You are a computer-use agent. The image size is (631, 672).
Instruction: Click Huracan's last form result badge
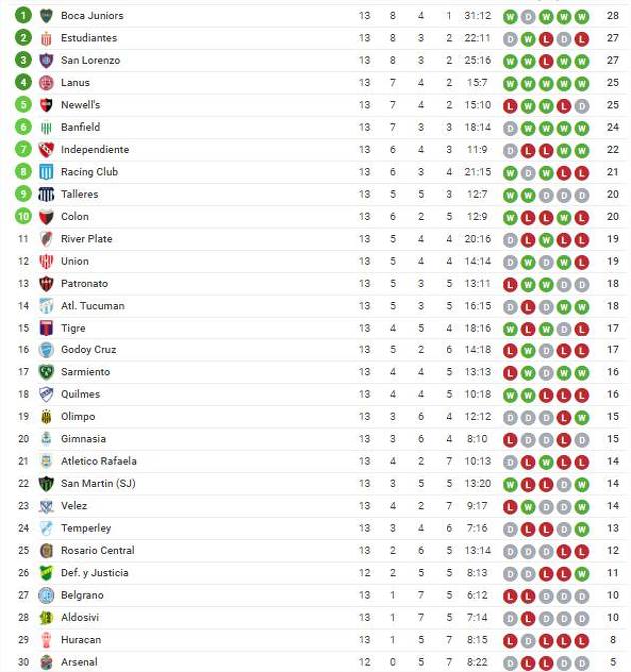coord(582,640)
